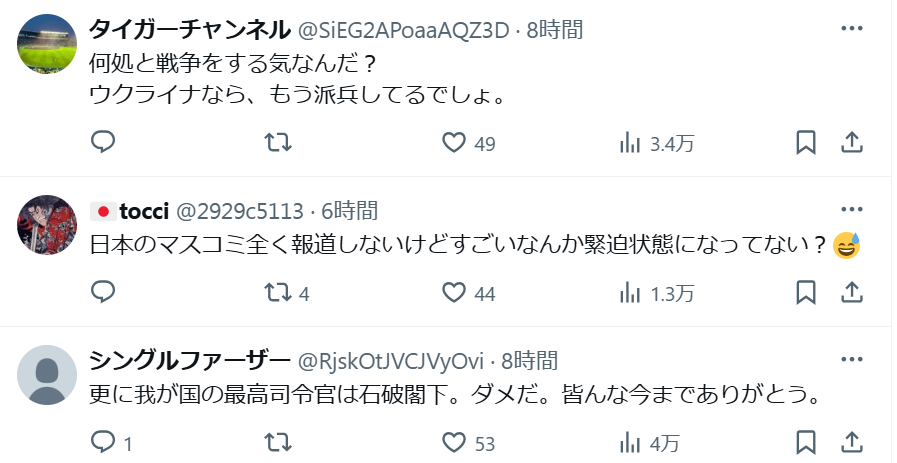Retweet tocci's post with 4 retweets

[x=287, y=294]
